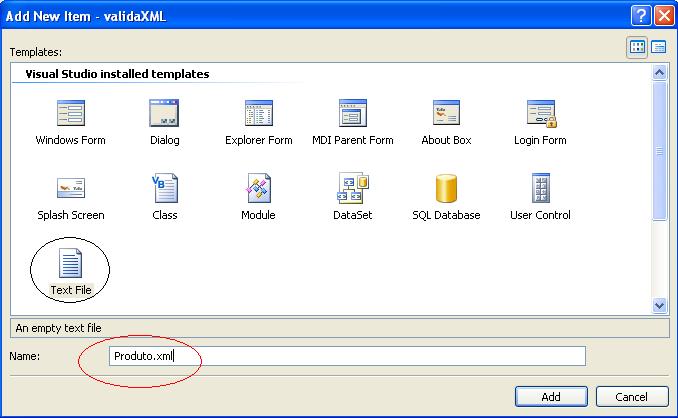Image resolution: width=678 pixels, height=418 pixels.
Task: Click the 'SQL Database' label
Action: tap(446, 215)
